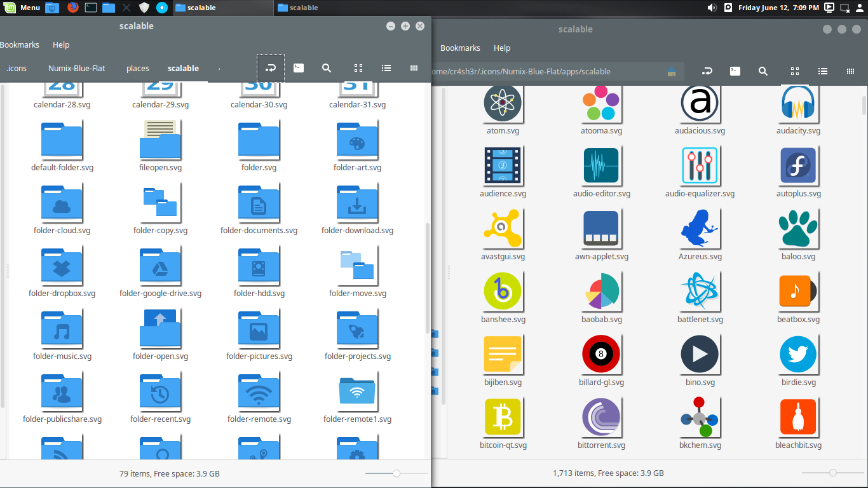Toggle location entry in front scalable window
This screenshot has height=488, width=868.
pos(270,68)
